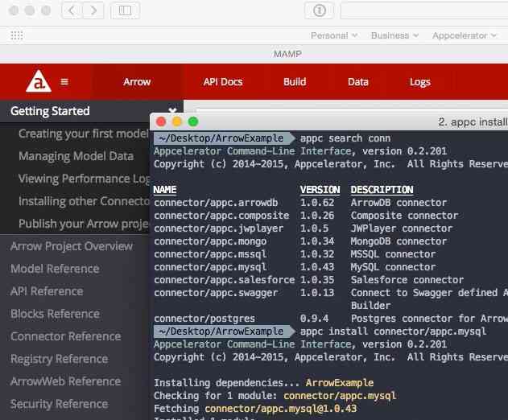
Task: Open the bookmarks grid icon
Action: [x=17, y=35]
